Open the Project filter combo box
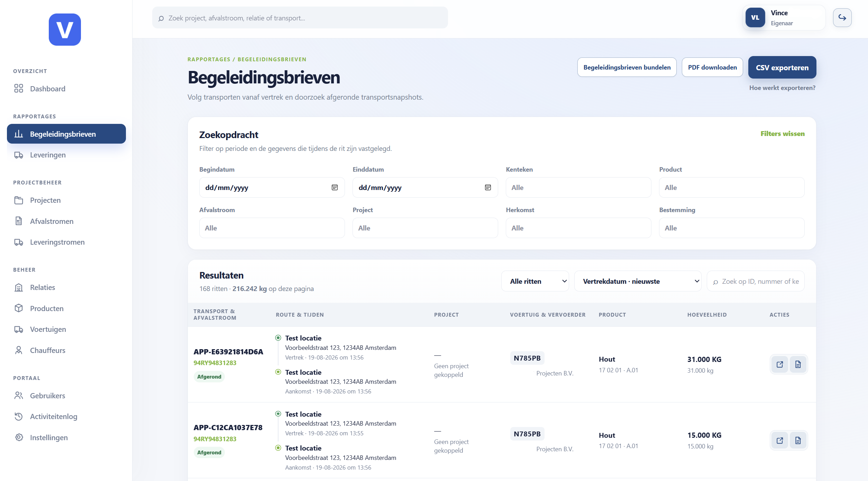Image resolution: width=868 pixels, height=481 pixels. coord(425,228)
